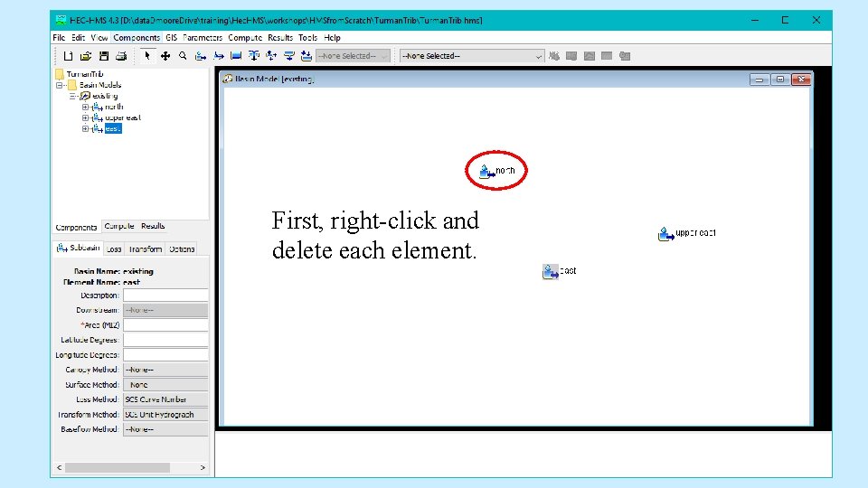
Task: Open a project using the folder icon
Action: pos(86,56)
